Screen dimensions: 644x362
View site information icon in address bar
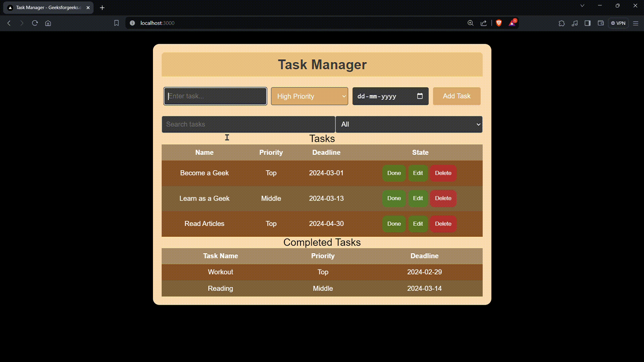[x=132, y=23]
